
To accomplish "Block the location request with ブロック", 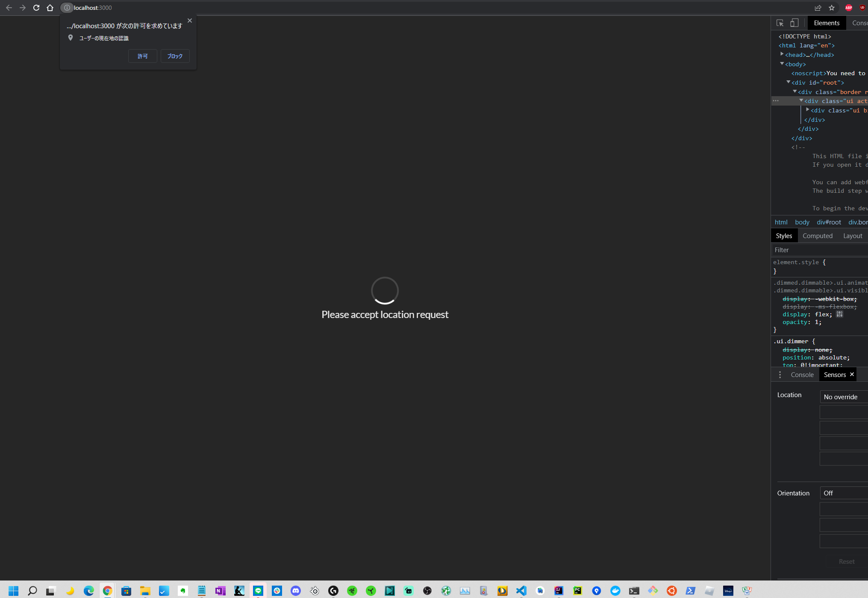I will pyautogui.click(x=175, y=56).
